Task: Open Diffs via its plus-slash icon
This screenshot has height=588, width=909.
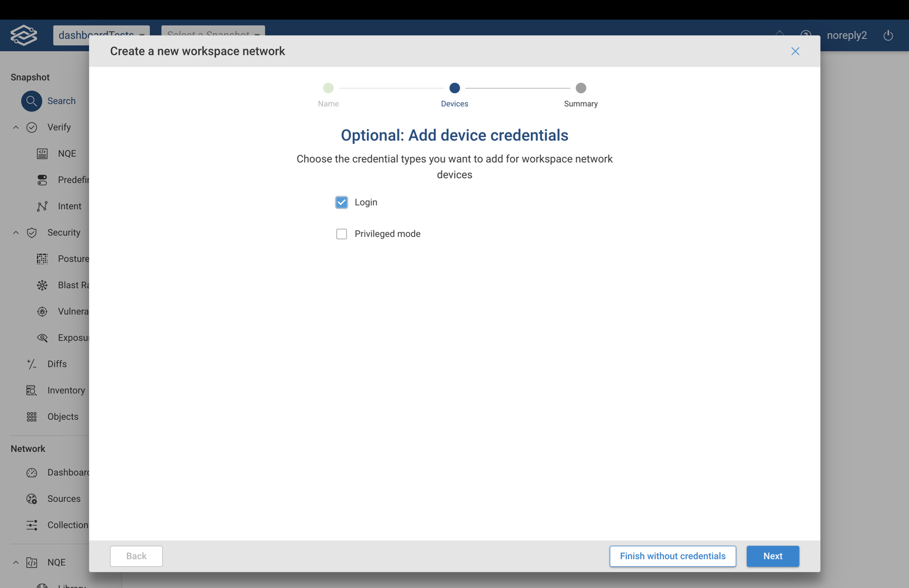Action: [32, 364]
